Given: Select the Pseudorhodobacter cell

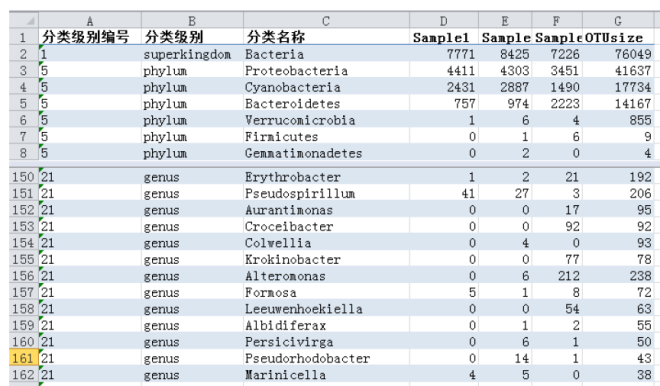Looking at the screenshot, I should coord(326,358).
